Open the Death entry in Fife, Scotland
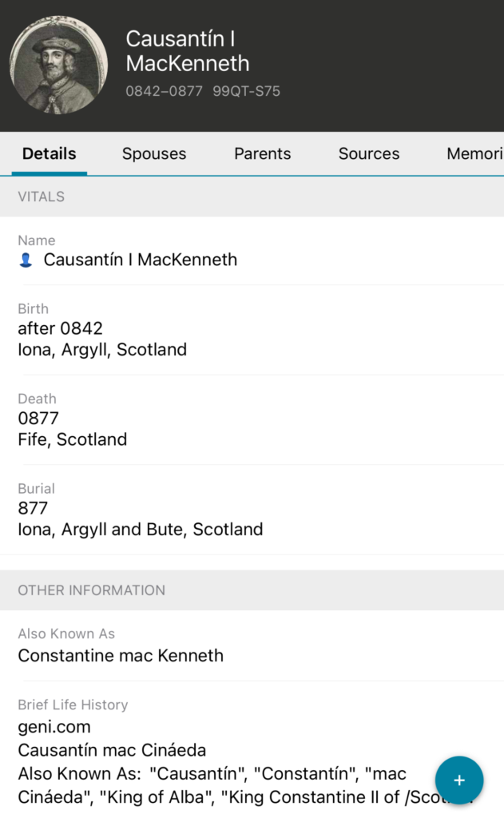The image size is (504, 818). pyautogui.click(x=73, y=429)
